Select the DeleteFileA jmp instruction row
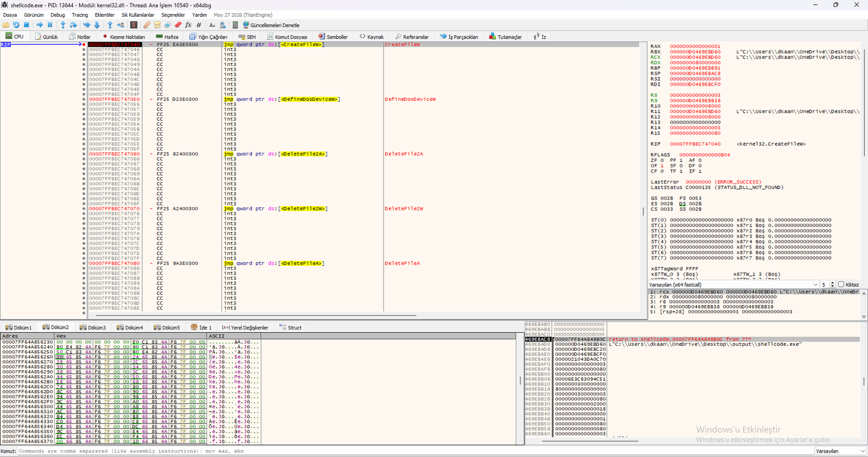This screenshot has height=457, width=868. 363,263
